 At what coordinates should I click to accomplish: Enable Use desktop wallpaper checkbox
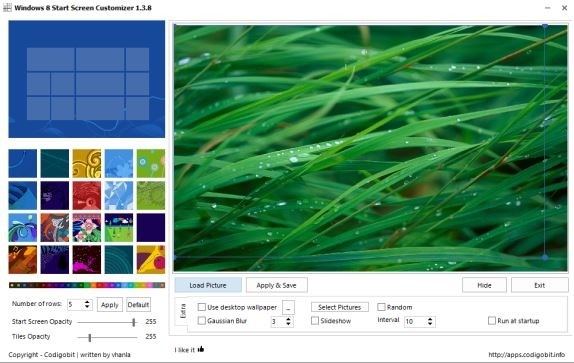pos(201,307)
